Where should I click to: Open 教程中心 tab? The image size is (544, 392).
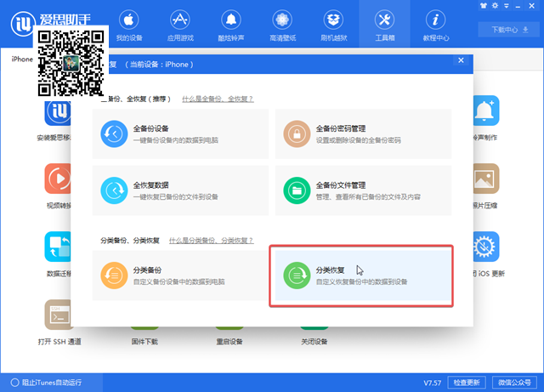[436, 26]
